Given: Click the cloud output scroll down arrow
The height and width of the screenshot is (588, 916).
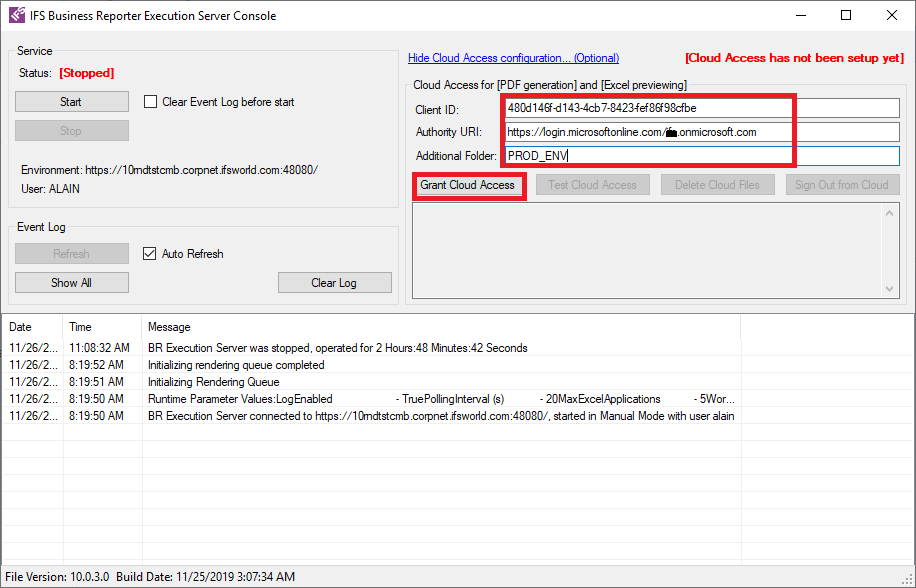Looking at the screenshot, I should coord(889,288).
